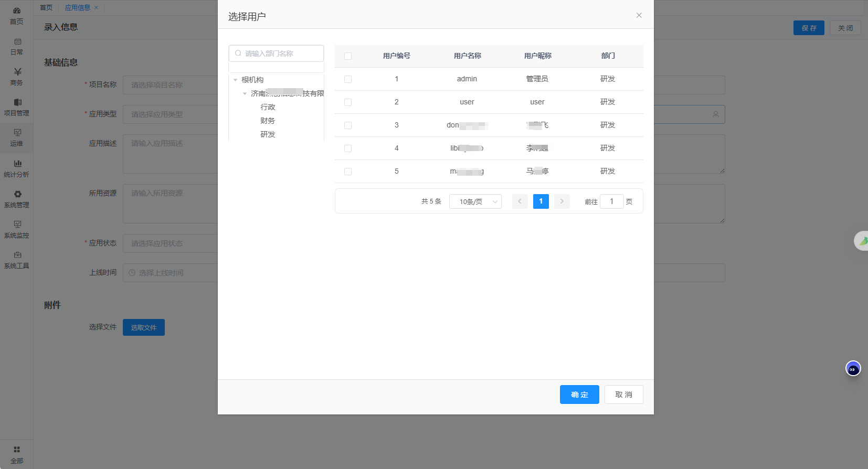Open 项目管理 sidebar icon

coord(17,102)
